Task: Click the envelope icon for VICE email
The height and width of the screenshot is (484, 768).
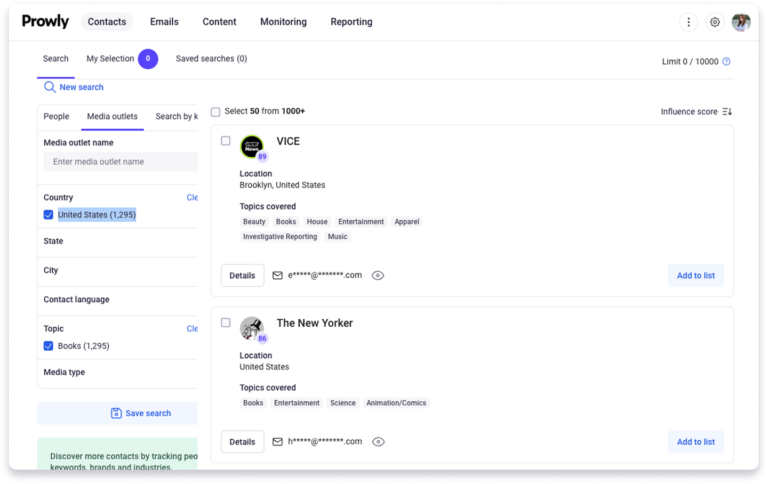Action: tap(278, 275)
